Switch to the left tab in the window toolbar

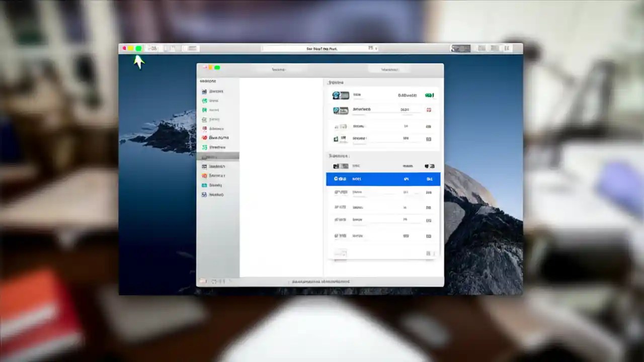coord(279,69)
